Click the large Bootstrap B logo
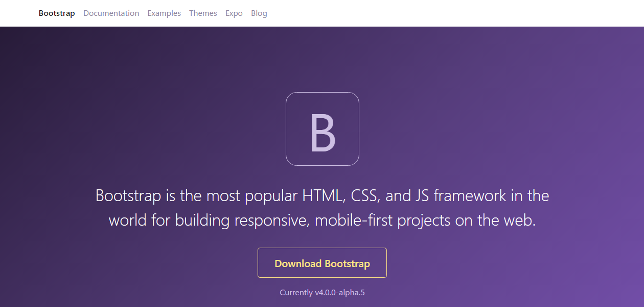Image resolution: width=644 pixels, height=307 pixels. (x=323, y=129)
